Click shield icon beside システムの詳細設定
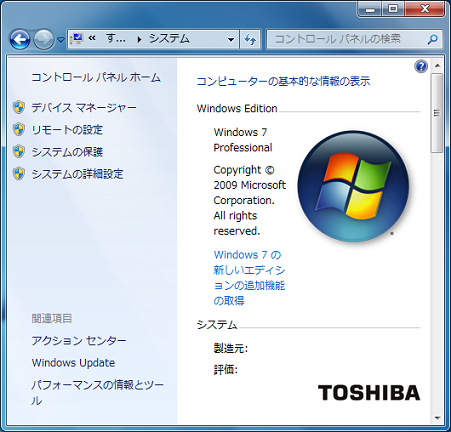The width and height of the screenshot is (451, 432). (19, 174)
